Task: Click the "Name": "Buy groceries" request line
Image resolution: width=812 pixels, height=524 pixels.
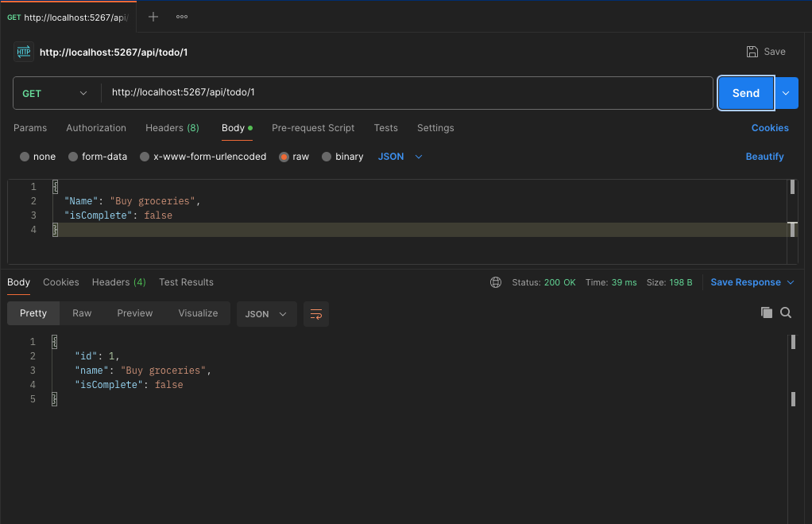Action: 132,201
